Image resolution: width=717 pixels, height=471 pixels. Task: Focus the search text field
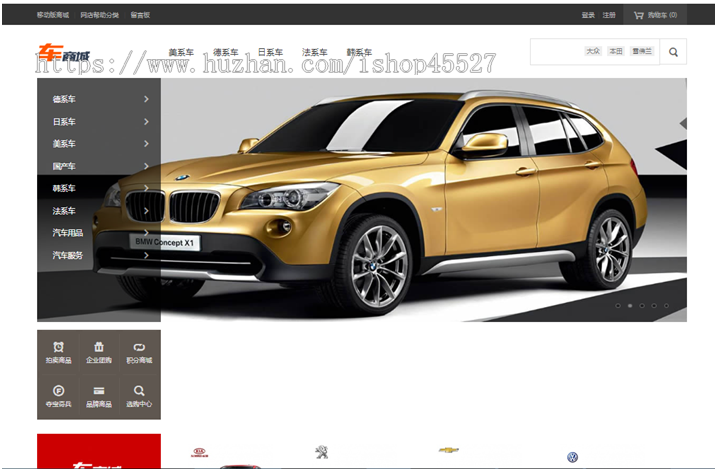[595, 52]
